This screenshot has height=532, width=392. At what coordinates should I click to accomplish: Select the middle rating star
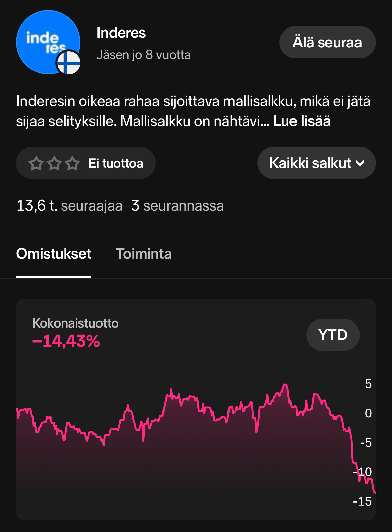click(x=54, y=164)
